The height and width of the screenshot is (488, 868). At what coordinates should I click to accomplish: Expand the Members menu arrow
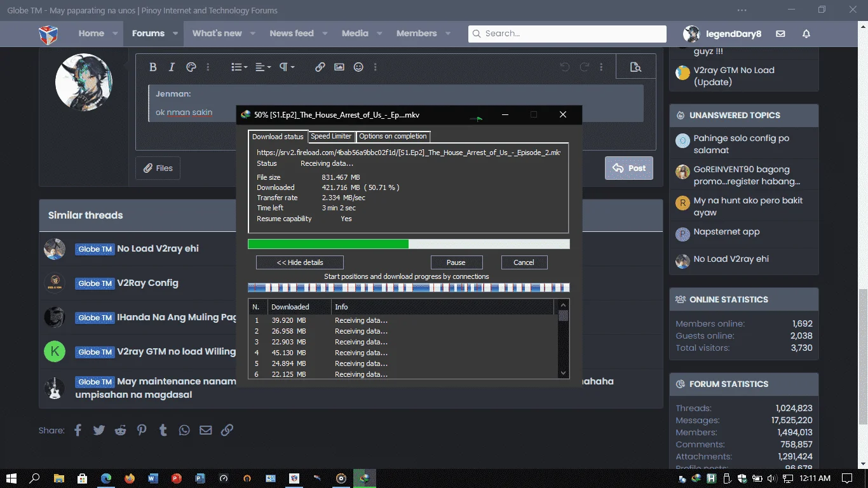pyautogui.click(x=448, y=34)
